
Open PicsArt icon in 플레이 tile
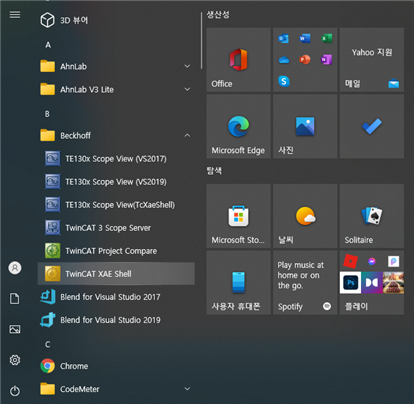[x=393, y=261]
